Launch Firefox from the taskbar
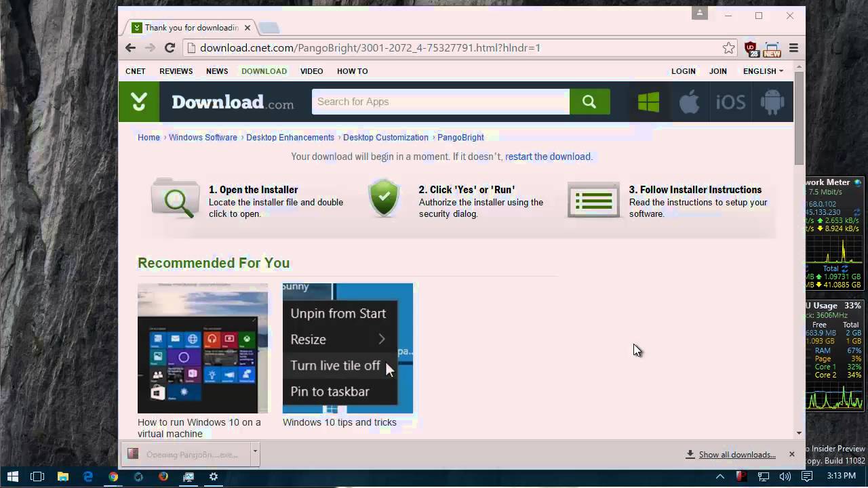Viewport: 868px width, 488px height. (163, 476)
